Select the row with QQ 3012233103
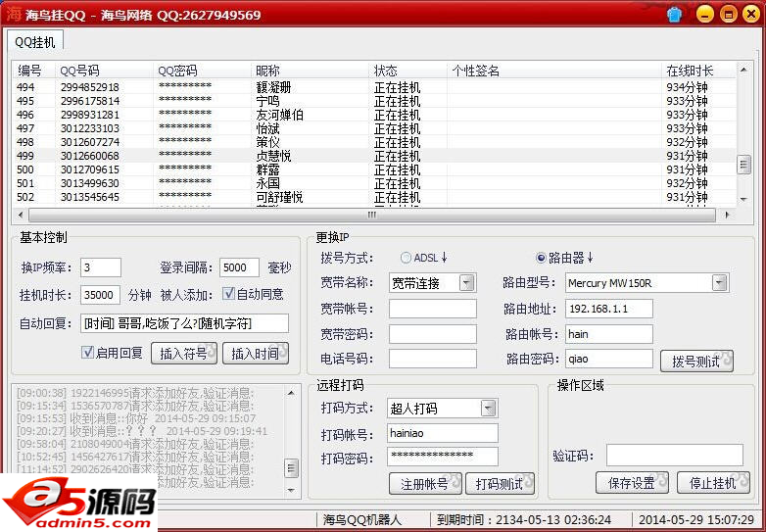This screenshot has height=532, width=766. tap(374, 128)
